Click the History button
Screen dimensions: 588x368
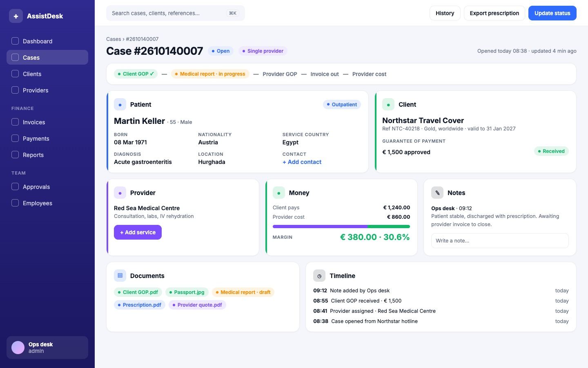pyautogui.click(x=445, y=13)
